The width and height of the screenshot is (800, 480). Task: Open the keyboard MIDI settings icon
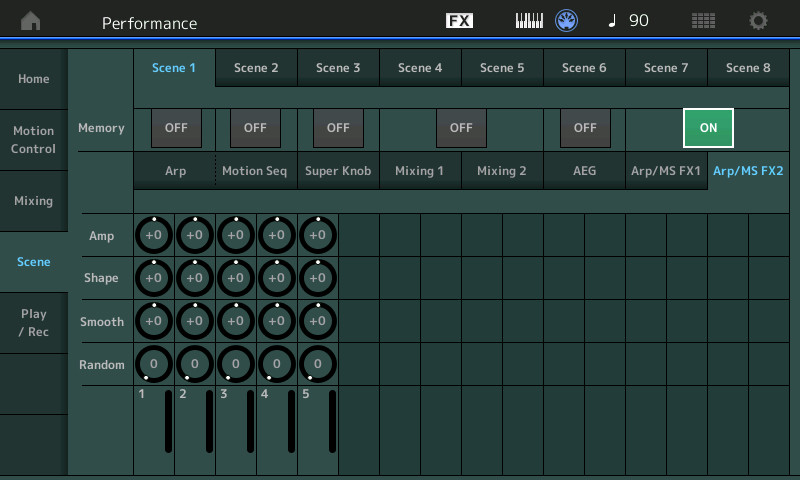(529, 21)
